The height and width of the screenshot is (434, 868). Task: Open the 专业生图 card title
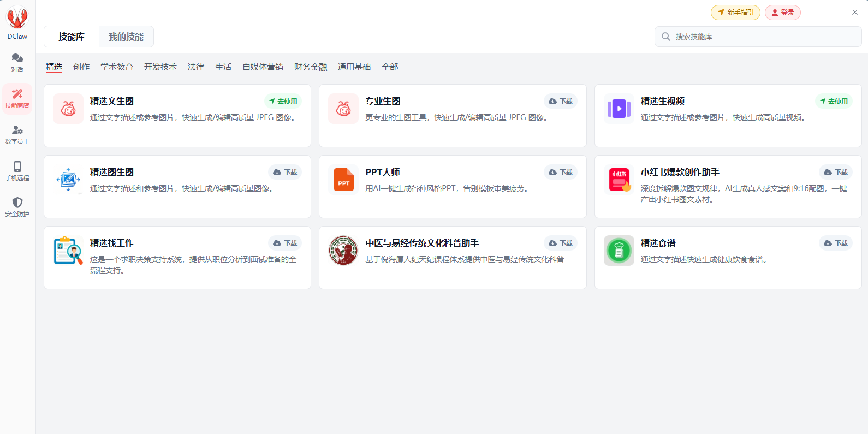pyautogui.click(x=383, y=101)
